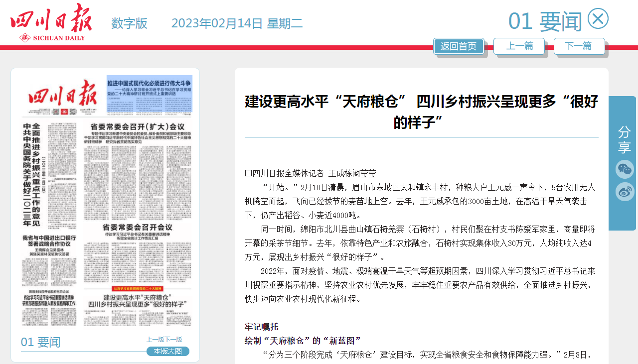Select the 建设更高水平天府粮仓 article in page thumbnail
Screen dimensions: 638x364
138,300
